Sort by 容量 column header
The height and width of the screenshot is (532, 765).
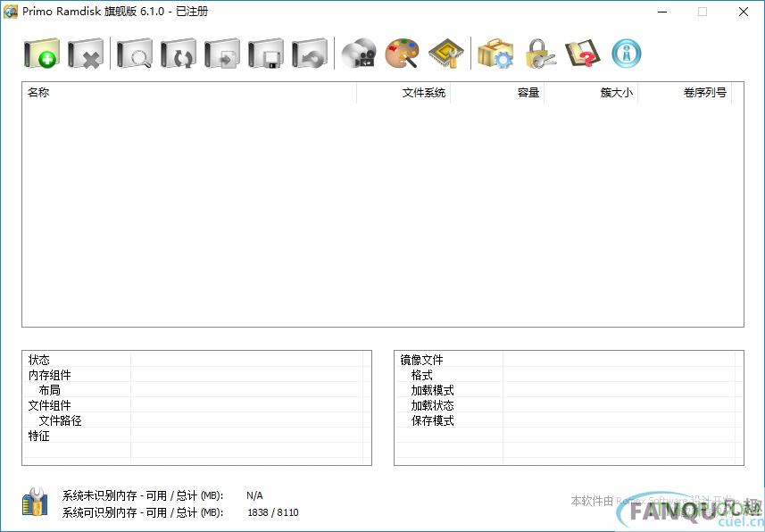coord(497,92)
